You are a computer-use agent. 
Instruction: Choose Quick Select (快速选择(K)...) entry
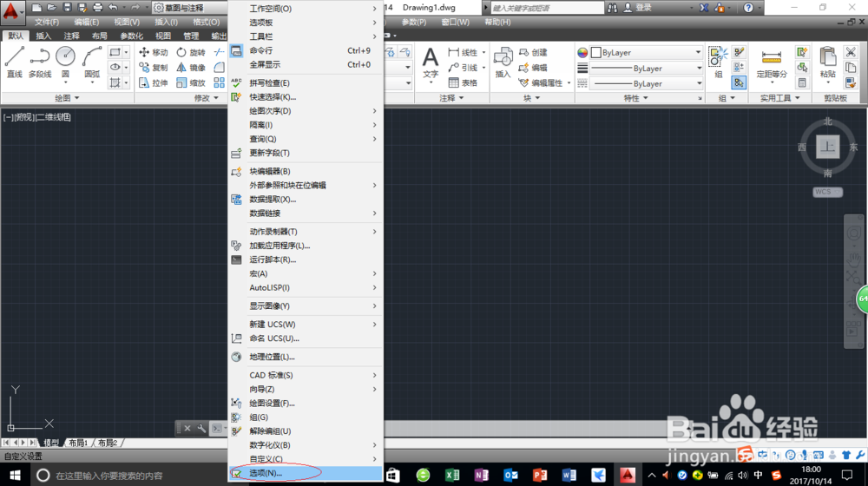(x=306, y=97)
